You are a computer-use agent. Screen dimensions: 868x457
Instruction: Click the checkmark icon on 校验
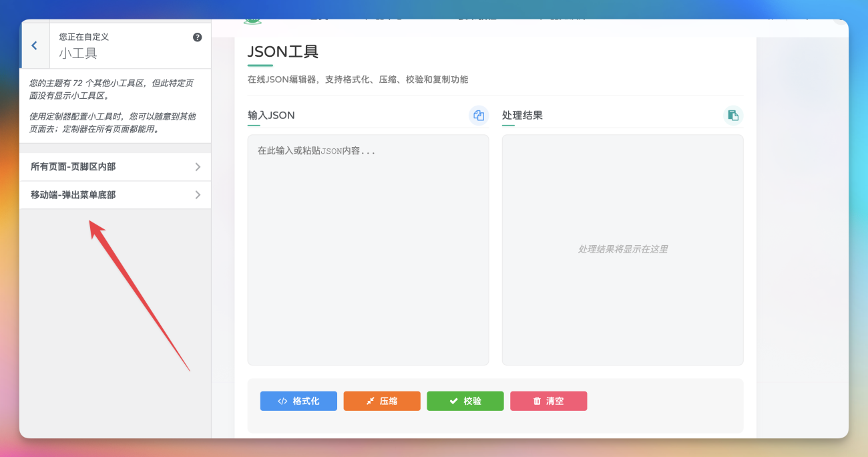453,402
